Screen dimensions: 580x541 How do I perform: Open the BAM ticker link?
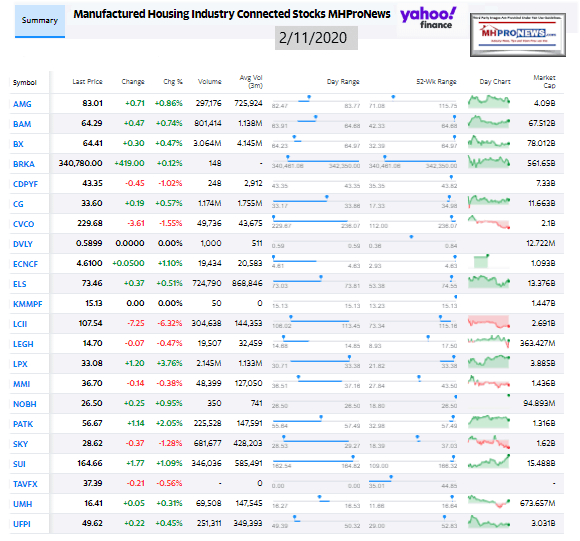pyautogui.click(x=22, y=124)
